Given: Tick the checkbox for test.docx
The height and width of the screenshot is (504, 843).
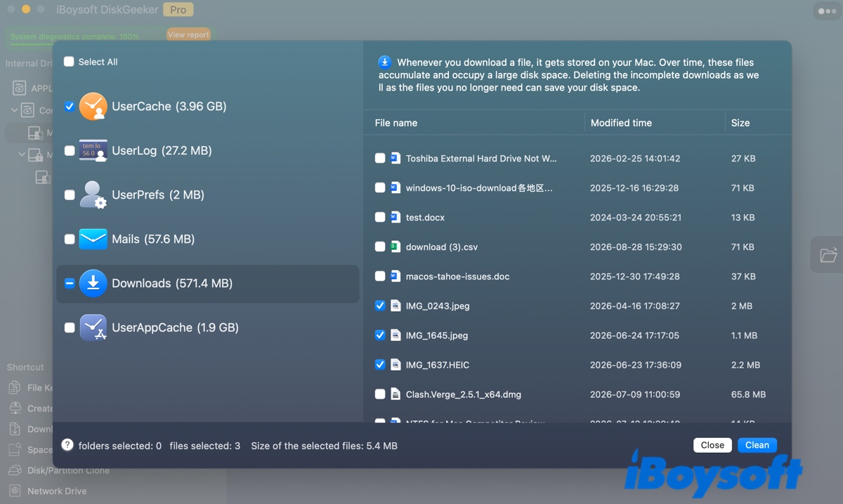Looking at the screenshot, I should [x=380, y=218].
